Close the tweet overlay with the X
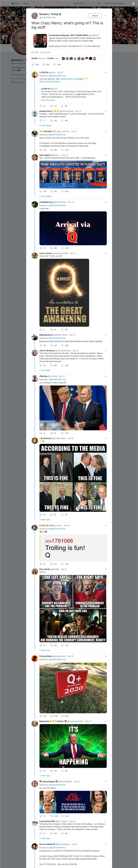Screen dimensions: 138x868 133,3
